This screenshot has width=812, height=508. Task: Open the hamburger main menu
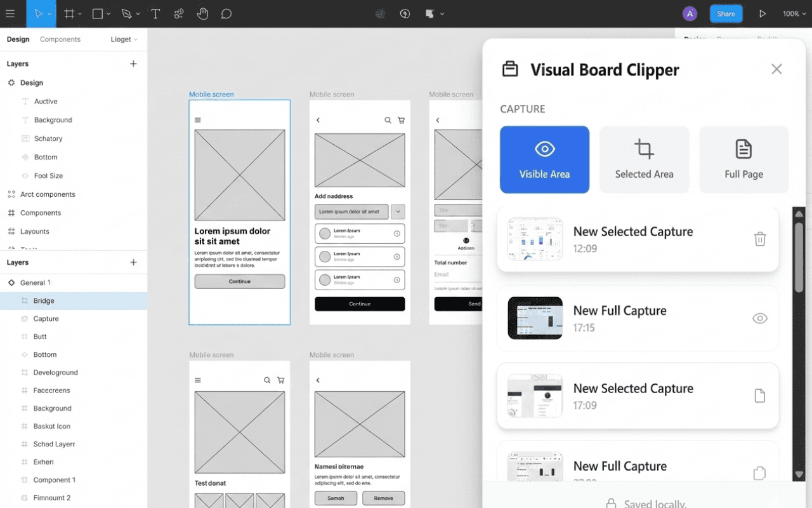11,13
